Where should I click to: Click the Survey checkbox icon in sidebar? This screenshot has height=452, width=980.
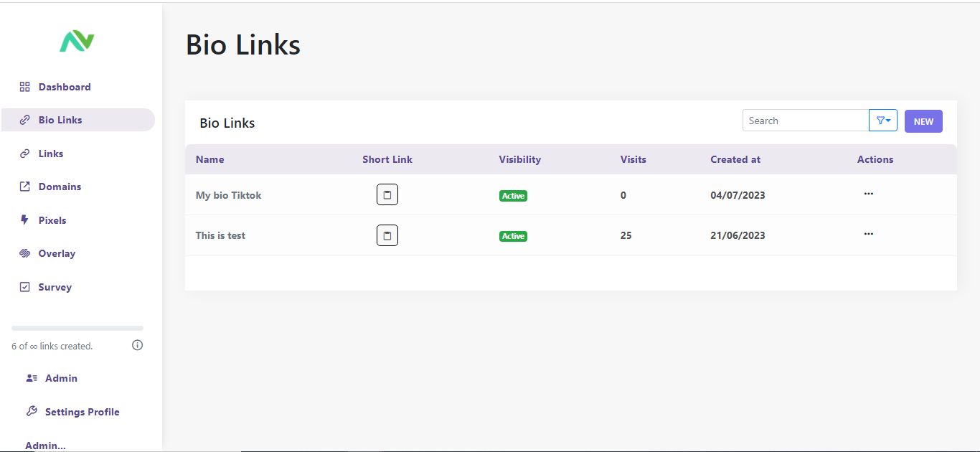tap(24, 287)
